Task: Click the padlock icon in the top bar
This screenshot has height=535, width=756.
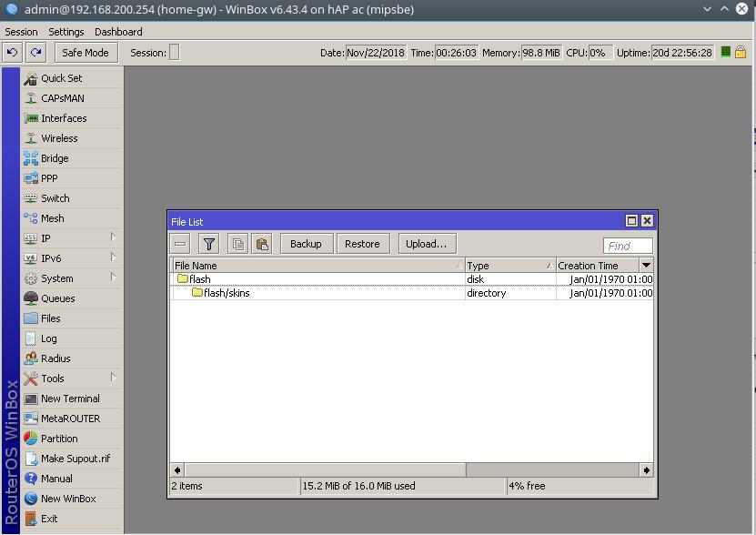Action: 741,53
